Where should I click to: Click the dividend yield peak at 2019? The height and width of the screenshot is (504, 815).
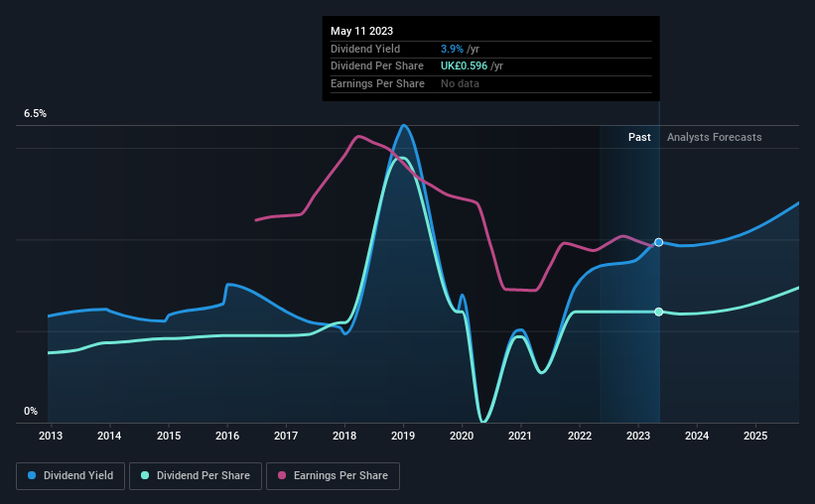tap(403, 125)
